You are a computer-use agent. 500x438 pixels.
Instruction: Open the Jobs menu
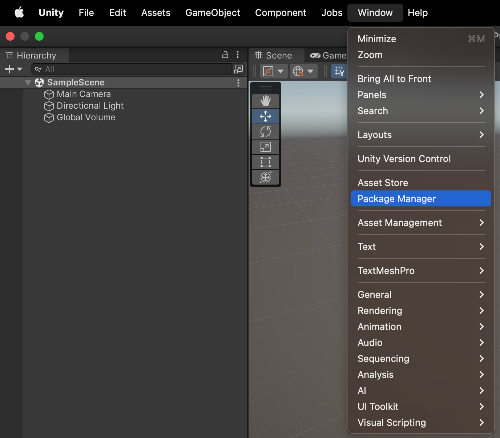332,13
